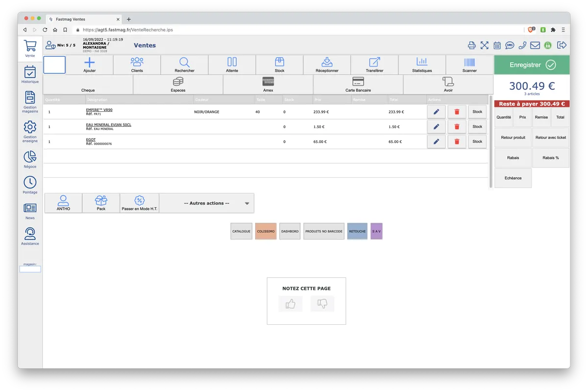
Task: Click the orange COLISSIMO button
Action: coord(266,231)
